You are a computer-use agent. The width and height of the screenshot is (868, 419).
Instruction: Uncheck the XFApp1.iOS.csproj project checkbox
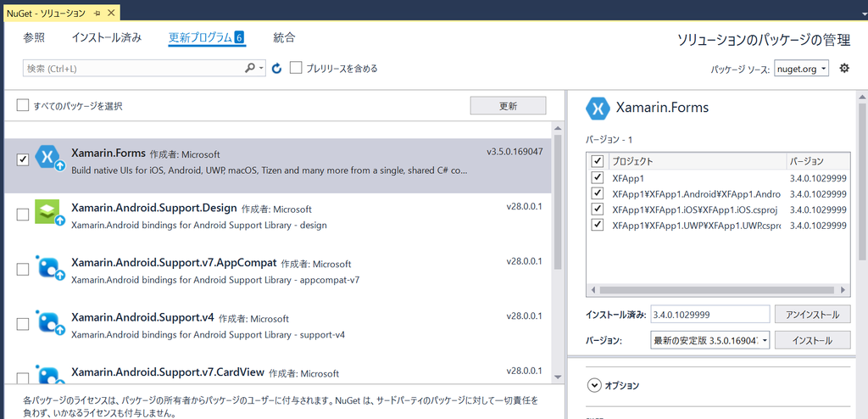click(598, 209)
